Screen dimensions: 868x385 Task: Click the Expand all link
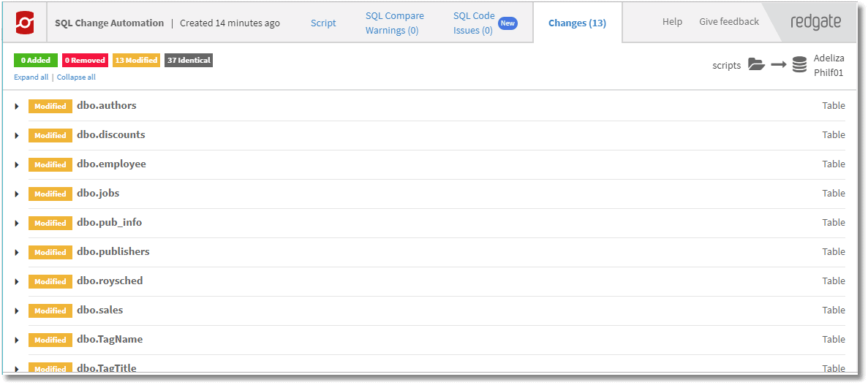(x=31, y=77)
